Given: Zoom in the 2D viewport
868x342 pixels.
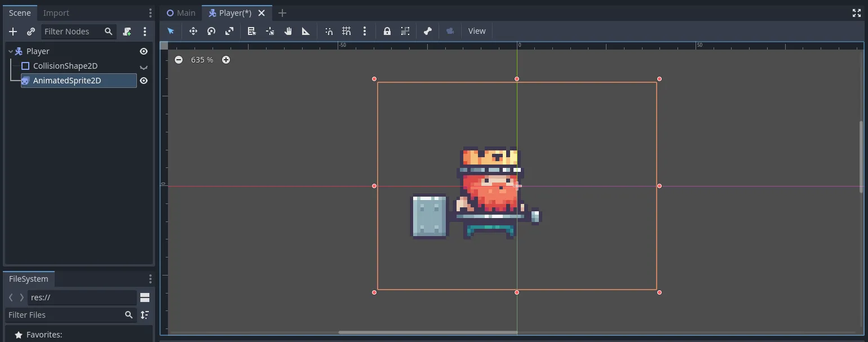Looking at the screenshot, I should pos(226,60).
